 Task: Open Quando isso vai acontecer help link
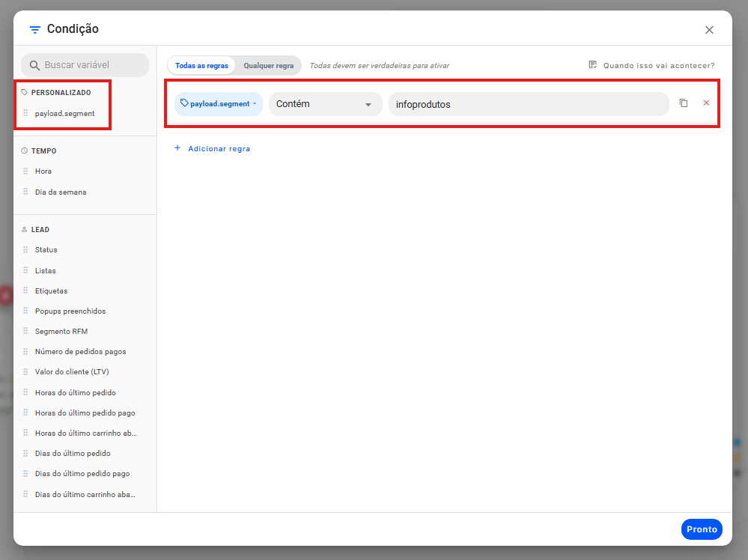click(659, 65)
